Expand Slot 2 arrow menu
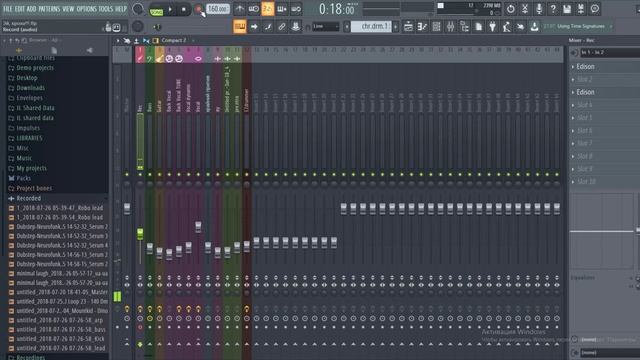Image resolution: width=640 pixels, height=360 pixels. 573,79
